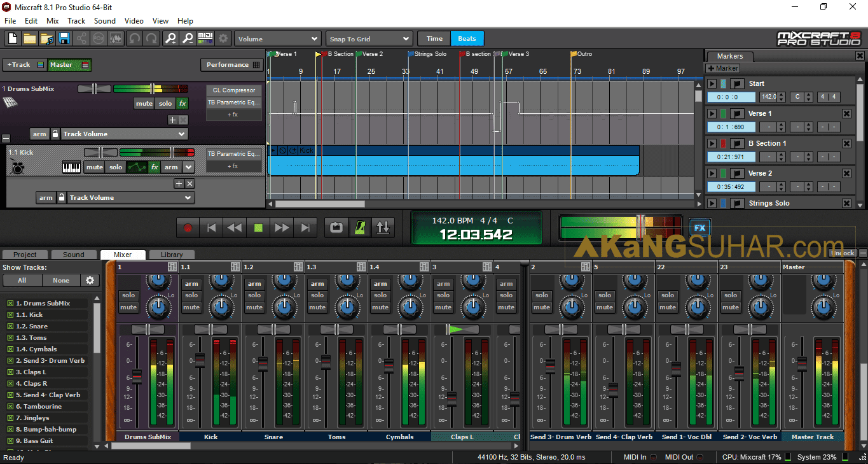The height and width of the screenshot is (464, 868).
Task: Click the record button in transport
Action: click(188, 227)
